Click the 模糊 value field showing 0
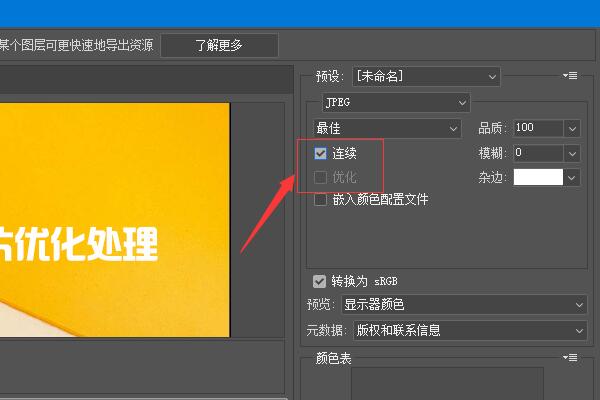The image size is (600, 400). point(538,153)
